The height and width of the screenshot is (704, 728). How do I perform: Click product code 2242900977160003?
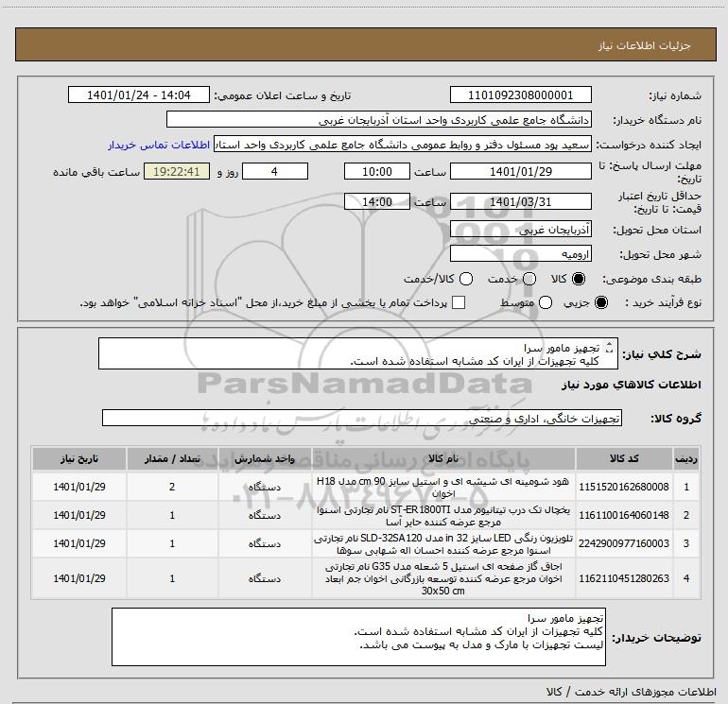(624, 543)
